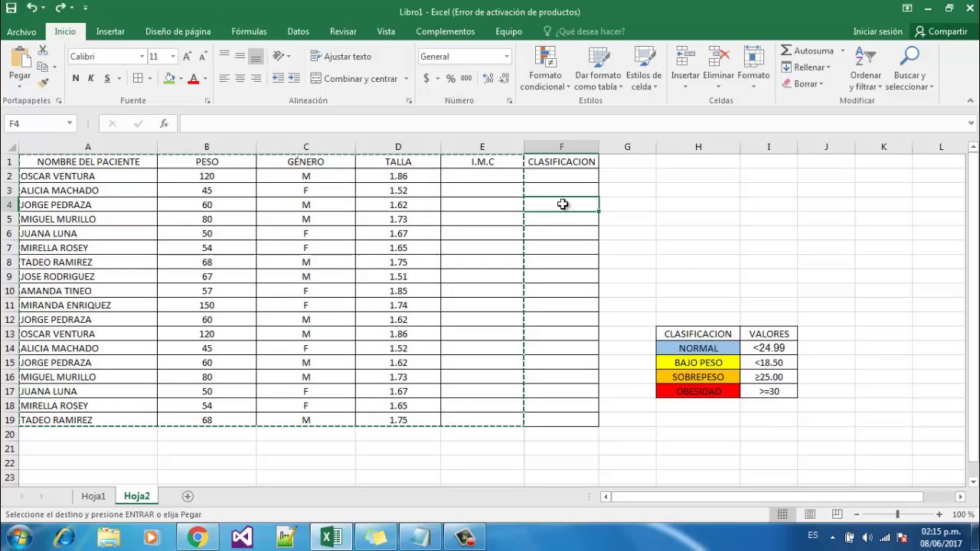Click decrease indent icon
Viewport: 980px width, 551px height.
278,78
